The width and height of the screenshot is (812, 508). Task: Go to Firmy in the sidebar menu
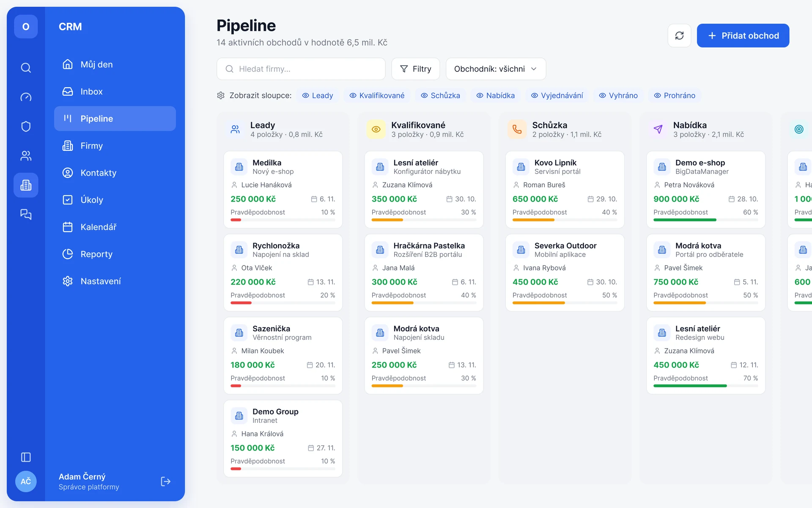tap(115, 146)
